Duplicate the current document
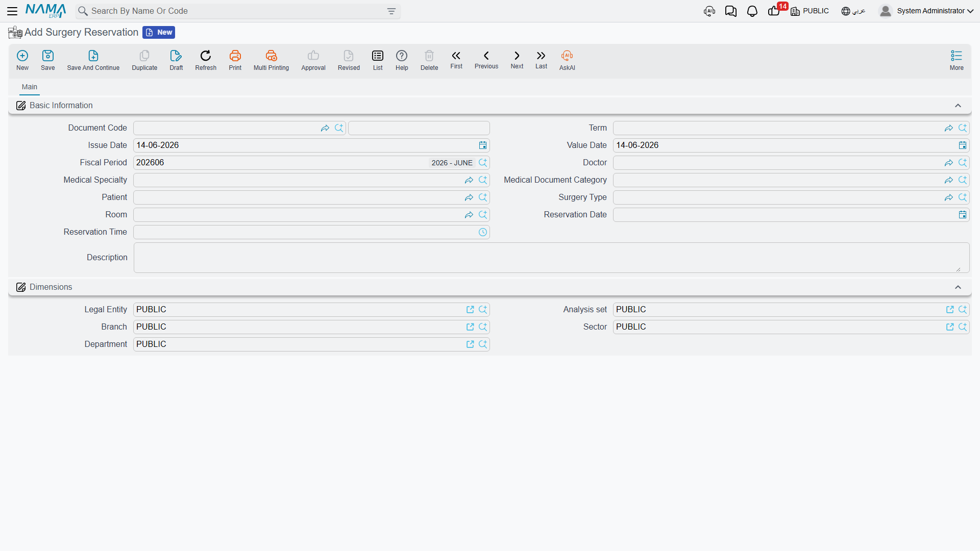Image resolution: width=980 pixels, height=551 pixels. click(144, 60)
